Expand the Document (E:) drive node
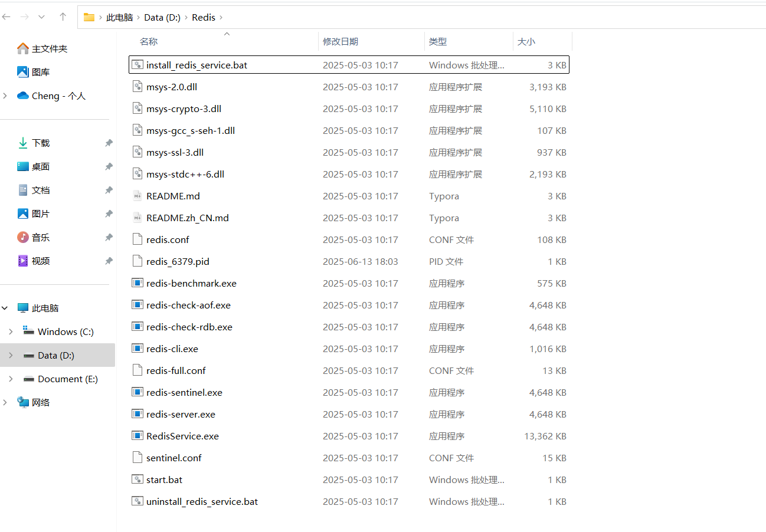 pyautogui.click(x=11, y=379)
